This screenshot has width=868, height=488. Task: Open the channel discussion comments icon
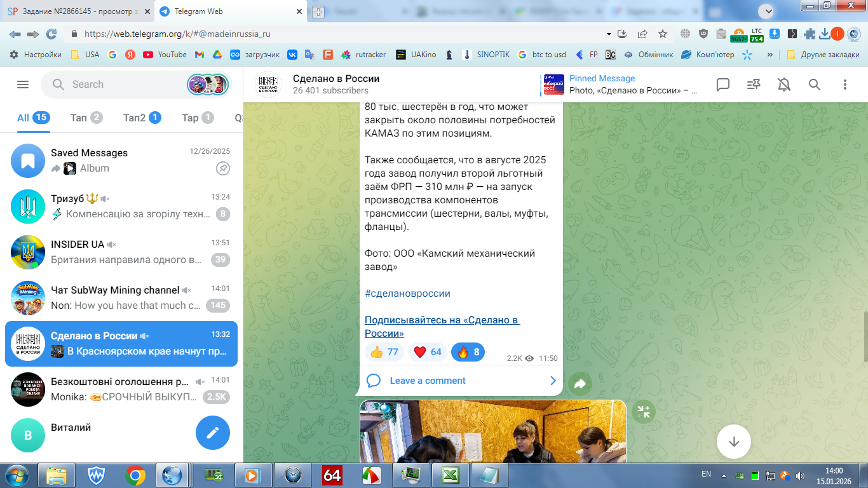(723, 85)
